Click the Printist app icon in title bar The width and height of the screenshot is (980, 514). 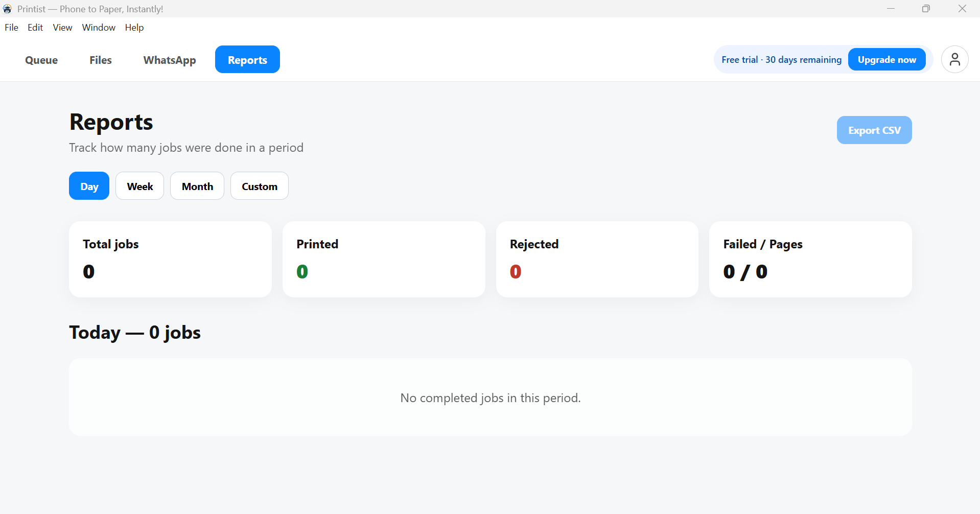click(x=7, y=9)
